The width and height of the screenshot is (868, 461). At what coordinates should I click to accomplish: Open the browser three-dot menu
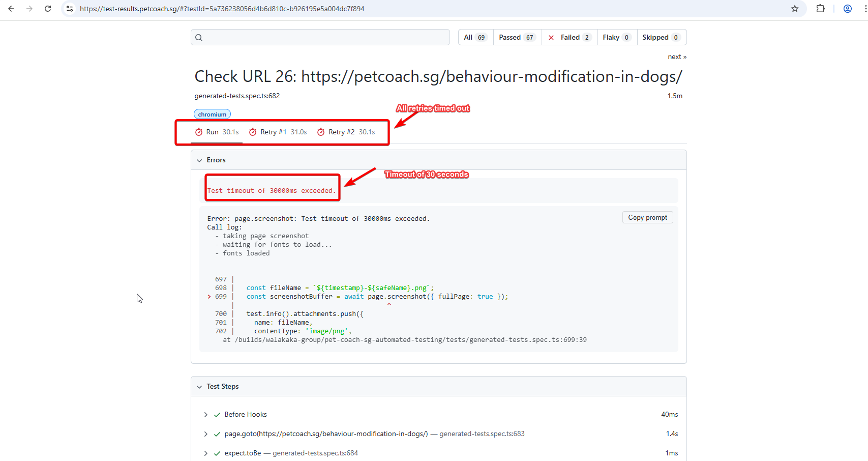pyautogui.click(x=865, y=9)
